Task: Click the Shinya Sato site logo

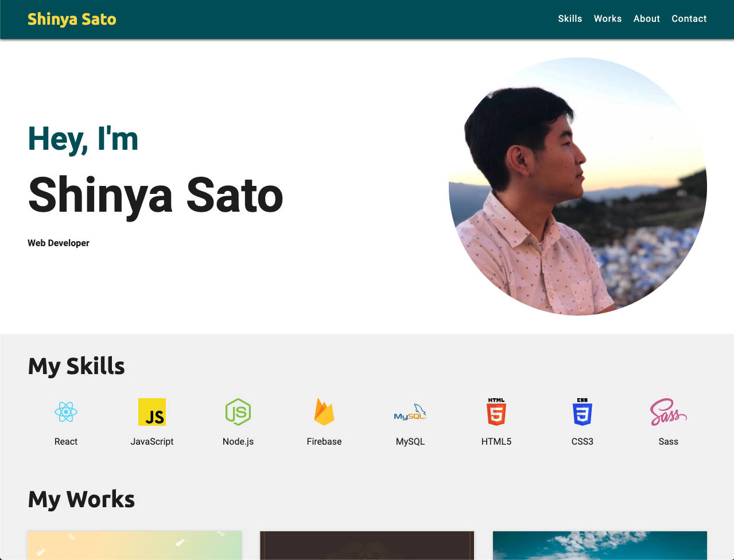Action: 72,19
